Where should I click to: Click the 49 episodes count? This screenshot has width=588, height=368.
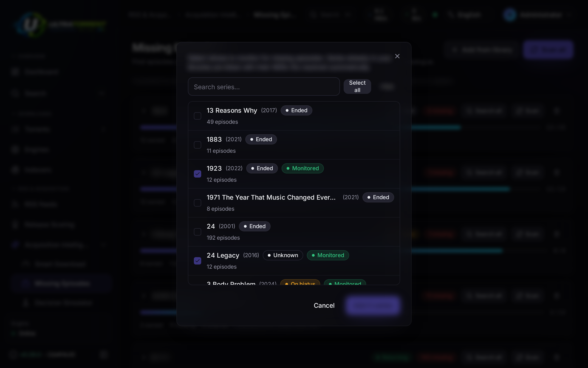(222, 122)
